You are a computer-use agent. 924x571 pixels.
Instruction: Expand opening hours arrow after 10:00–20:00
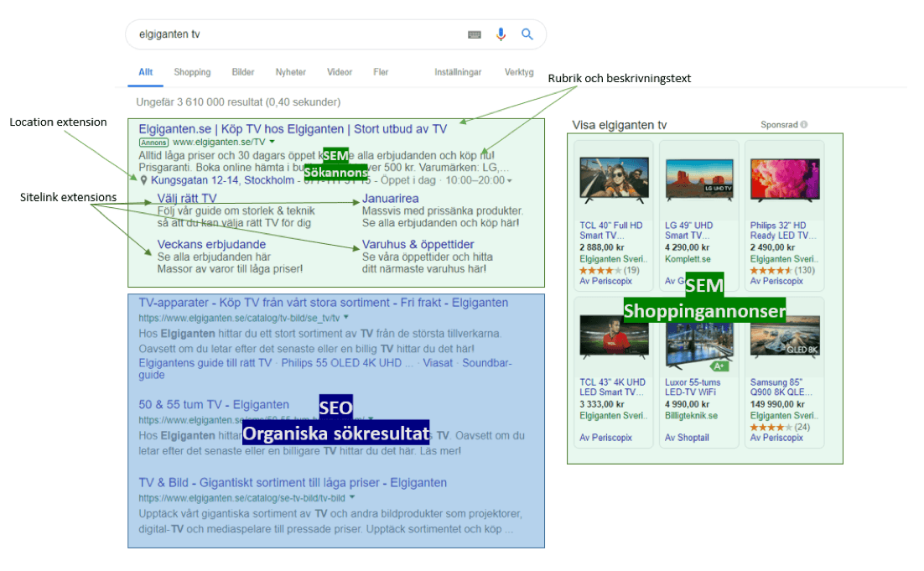(x=510, y=181)
